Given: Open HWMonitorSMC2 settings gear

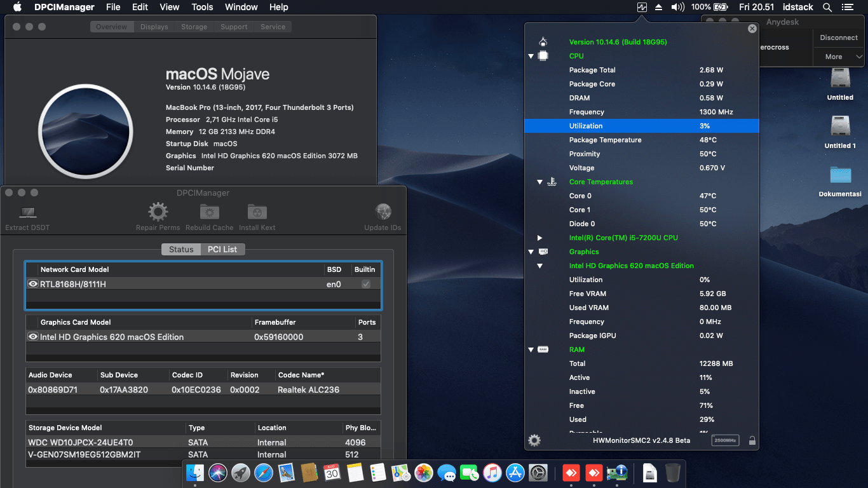Looking at the screenshot, I should (534, 440).
